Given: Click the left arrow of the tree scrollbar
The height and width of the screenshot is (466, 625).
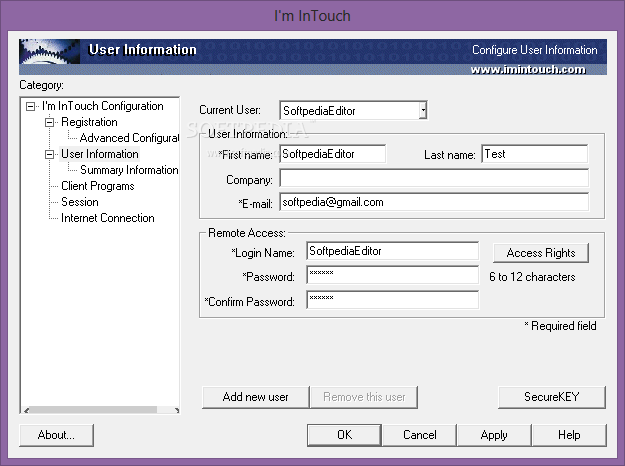Looking at the screenshot, I should pyautogui.click(x=26, y=410).
